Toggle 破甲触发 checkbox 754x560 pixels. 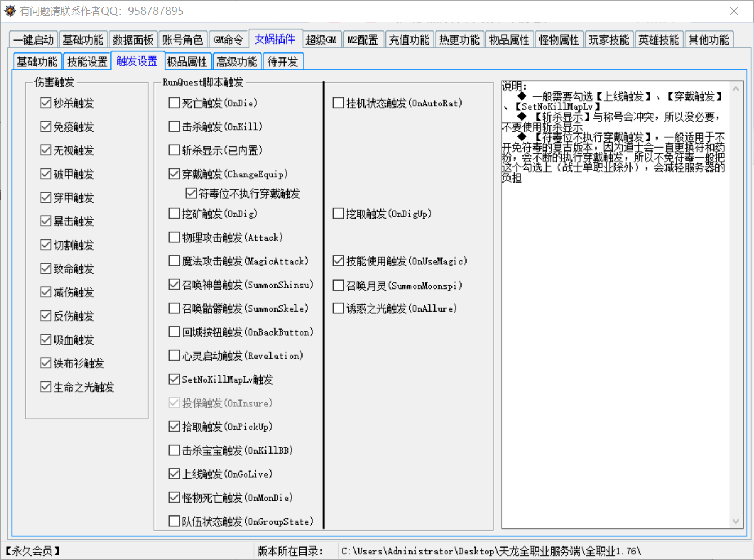click(67, 174)
